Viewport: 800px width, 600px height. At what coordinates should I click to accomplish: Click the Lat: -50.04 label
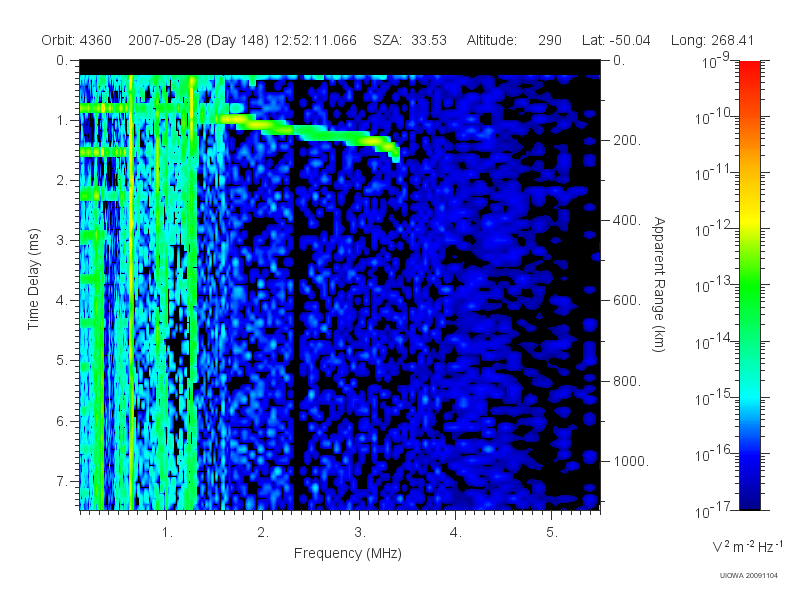(616, 40)
